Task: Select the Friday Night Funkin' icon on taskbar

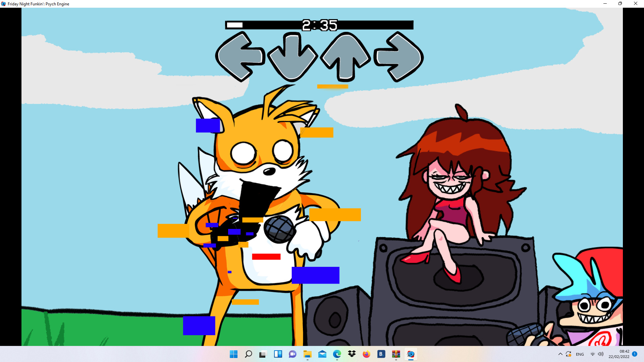Action: [x=411, y=354]
